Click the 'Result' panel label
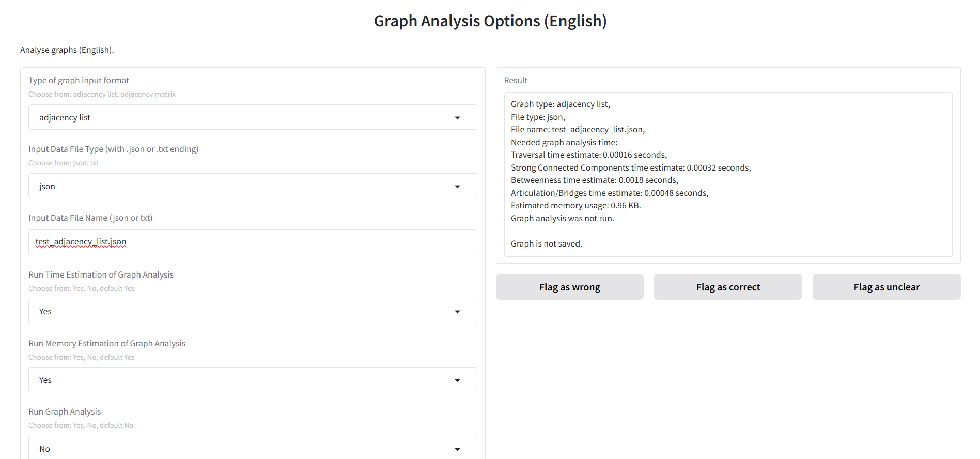 [516, 80]
